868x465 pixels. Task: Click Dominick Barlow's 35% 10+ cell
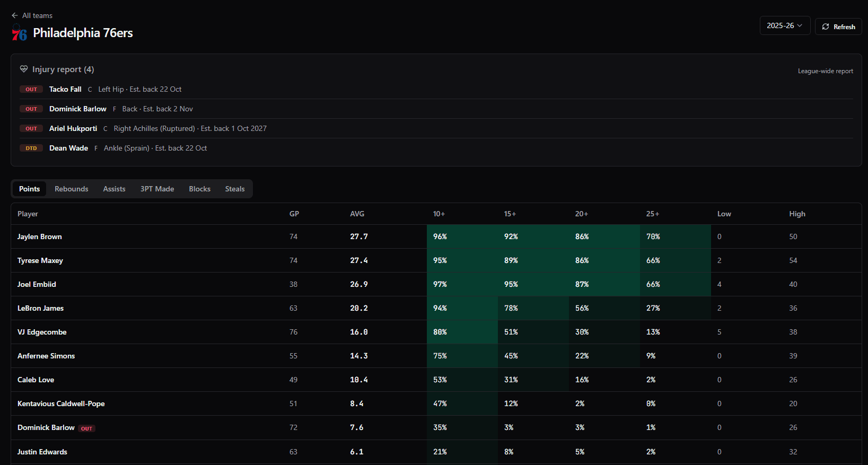coord(462,427)
